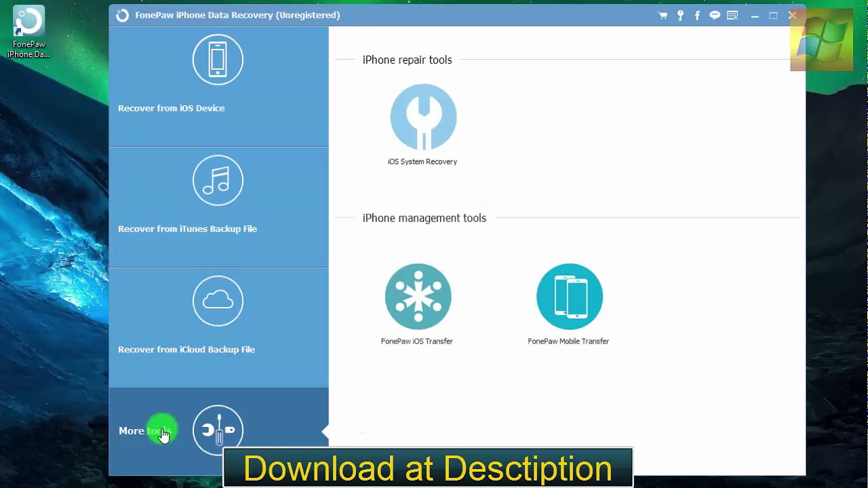Launch FonePaw iOS Transfer
This screenshot has width=868, height=488.
(418, 296)
